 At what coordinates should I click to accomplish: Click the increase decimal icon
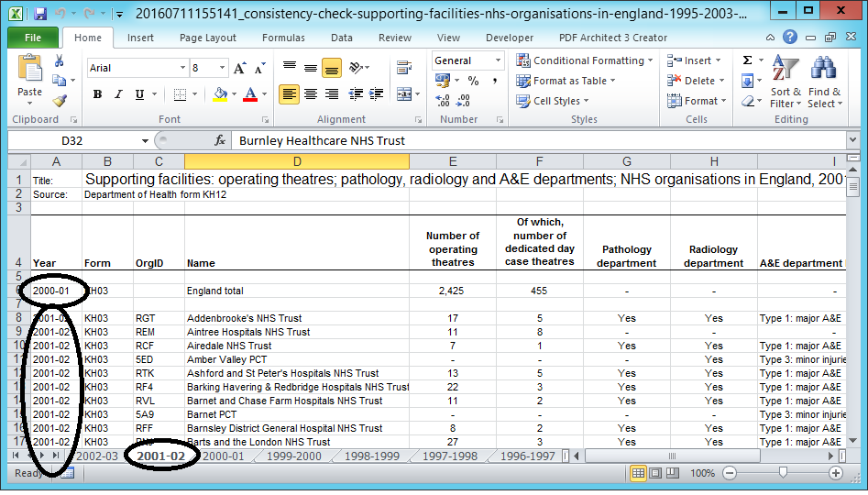[443, 101]
